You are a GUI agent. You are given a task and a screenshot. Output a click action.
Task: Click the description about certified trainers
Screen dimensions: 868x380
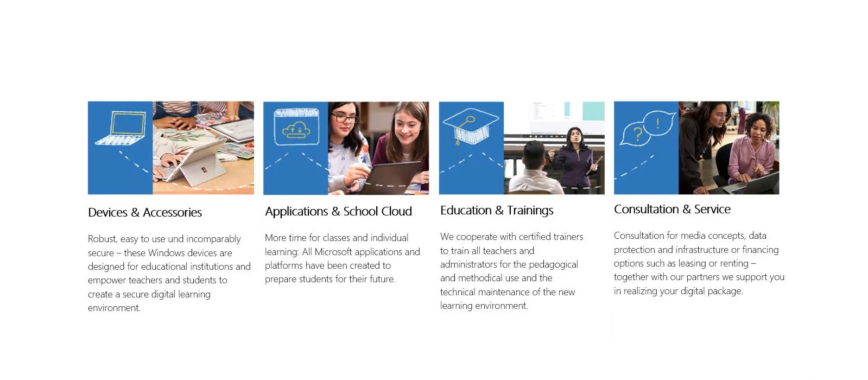pyautogui.click(x=511, y=271)
